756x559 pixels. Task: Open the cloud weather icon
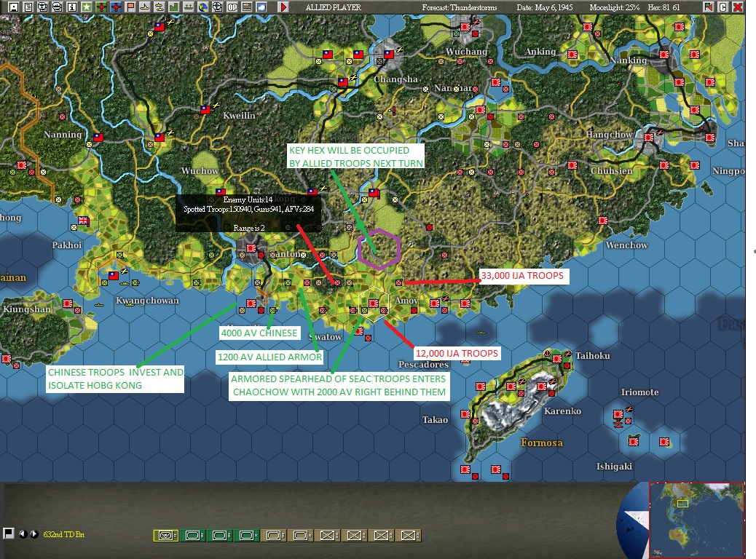(261, 7)
